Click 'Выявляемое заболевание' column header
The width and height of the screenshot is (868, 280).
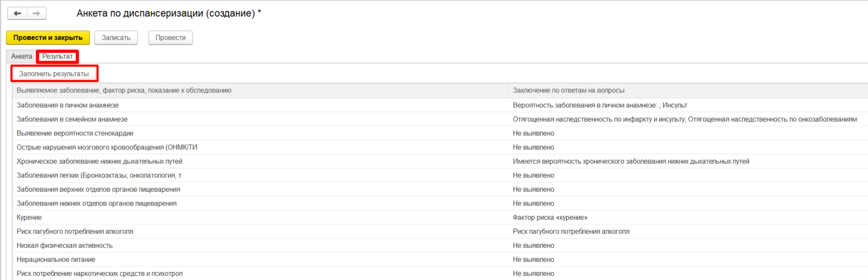[x=124, y=90]
